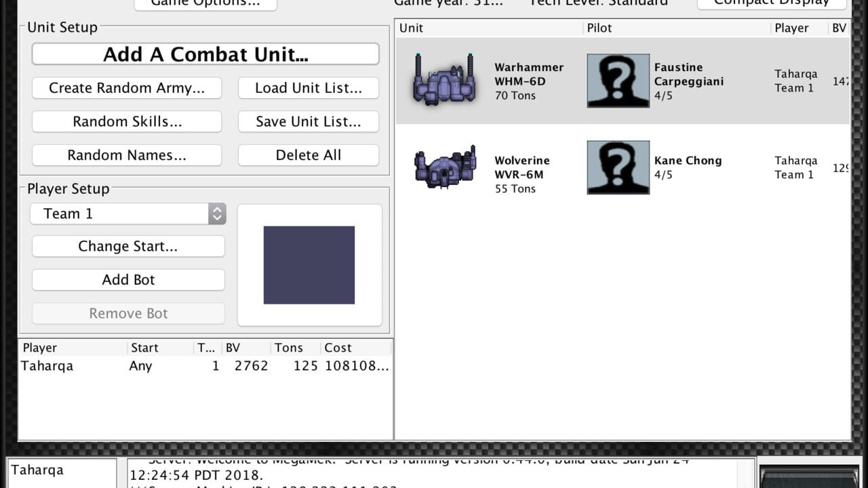The image size is (868, 488).
Task: Click Add Bot button
Action: pyautogui.click(x=128, y=280)
